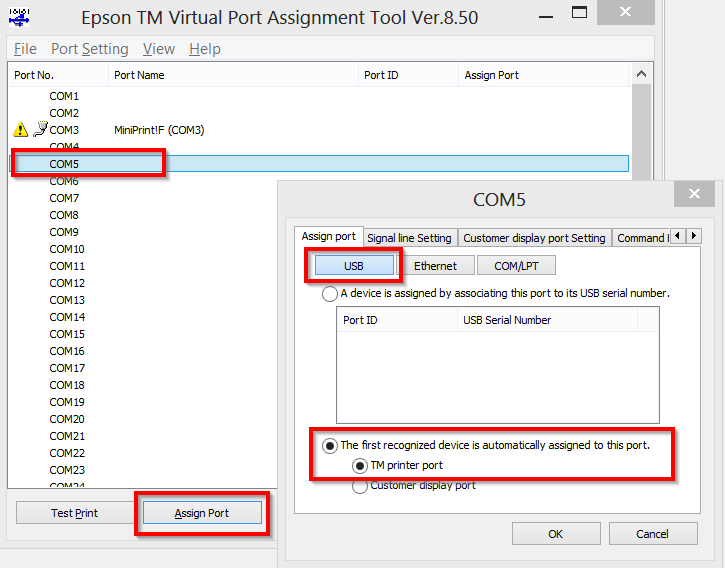Select associate by USB serial number option
725x568 pixels.
point(330,294)
